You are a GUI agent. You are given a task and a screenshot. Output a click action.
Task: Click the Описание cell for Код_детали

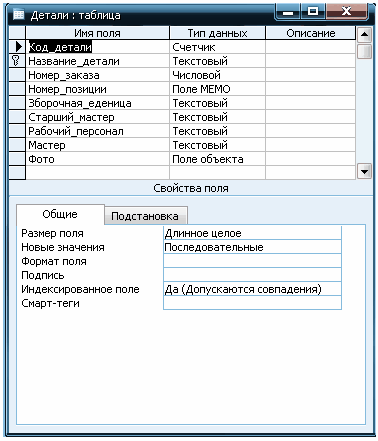point(311,47)
